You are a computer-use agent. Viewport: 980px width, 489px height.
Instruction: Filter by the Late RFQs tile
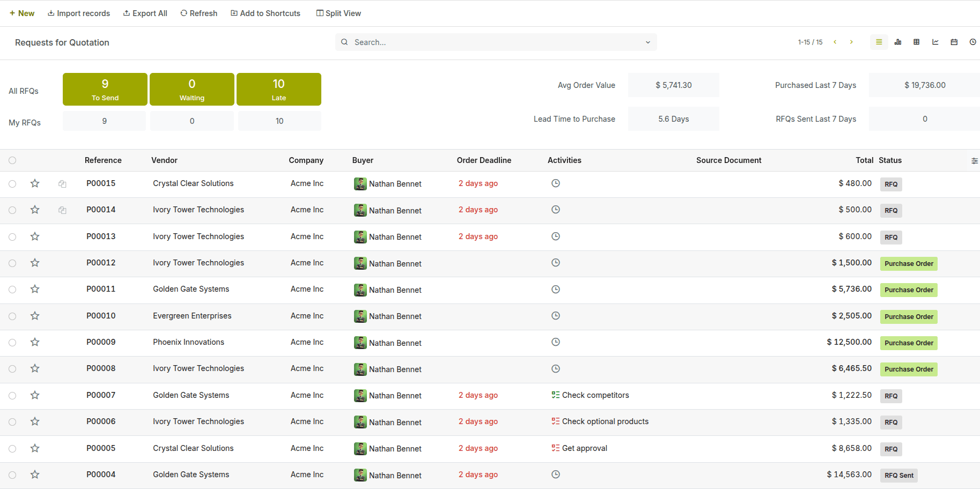tap(278, 89)
